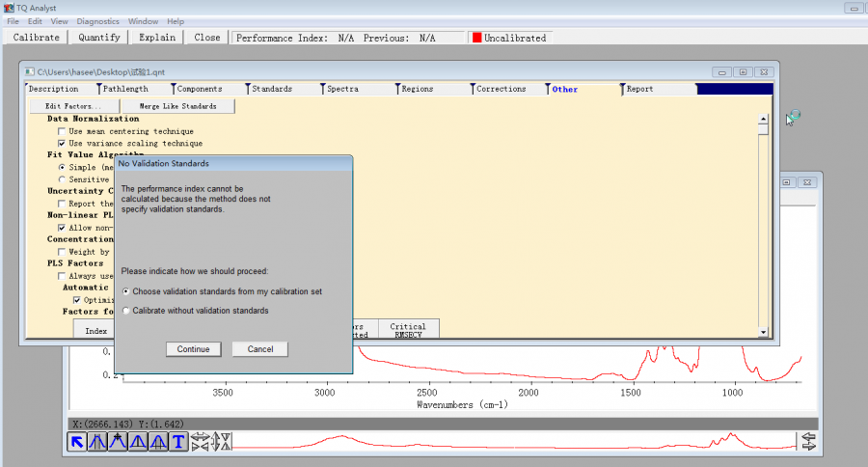Select the Sensitive fit value algorithm
This screenshot has height=467, width=868.
62,179
